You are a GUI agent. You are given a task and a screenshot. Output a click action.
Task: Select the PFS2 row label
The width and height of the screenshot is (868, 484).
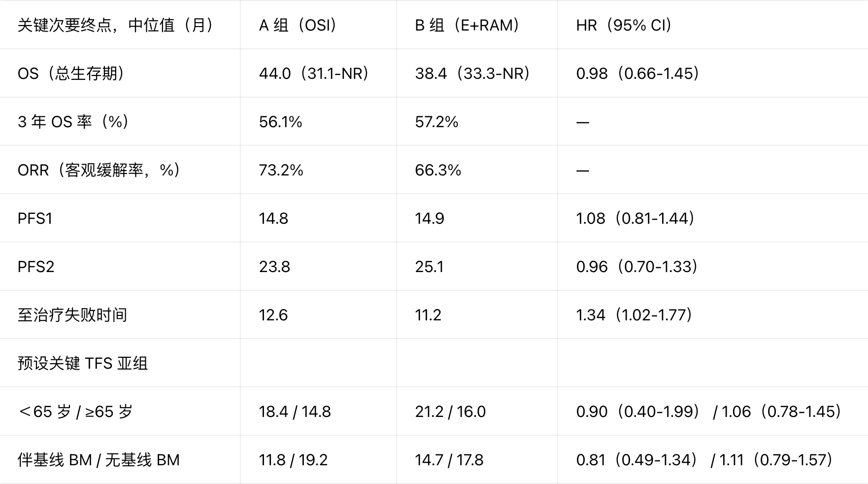36,267
